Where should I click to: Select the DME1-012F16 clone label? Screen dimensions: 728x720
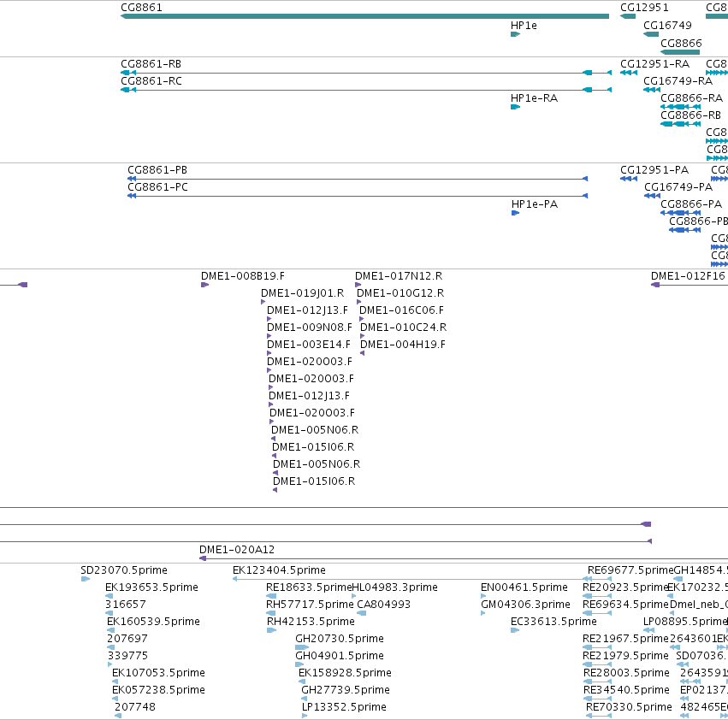[x=688, y=275]
